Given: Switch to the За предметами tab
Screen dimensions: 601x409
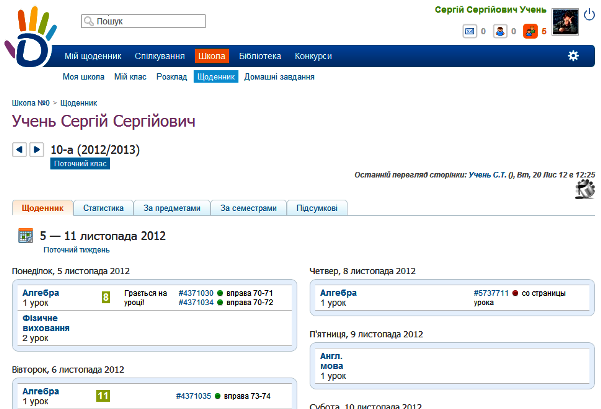Looking at the screenshot, I should tap(172, 208).
